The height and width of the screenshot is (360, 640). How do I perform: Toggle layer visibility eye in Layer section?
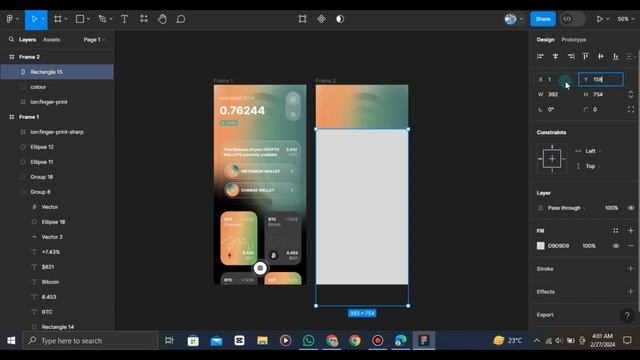point(631,208)
